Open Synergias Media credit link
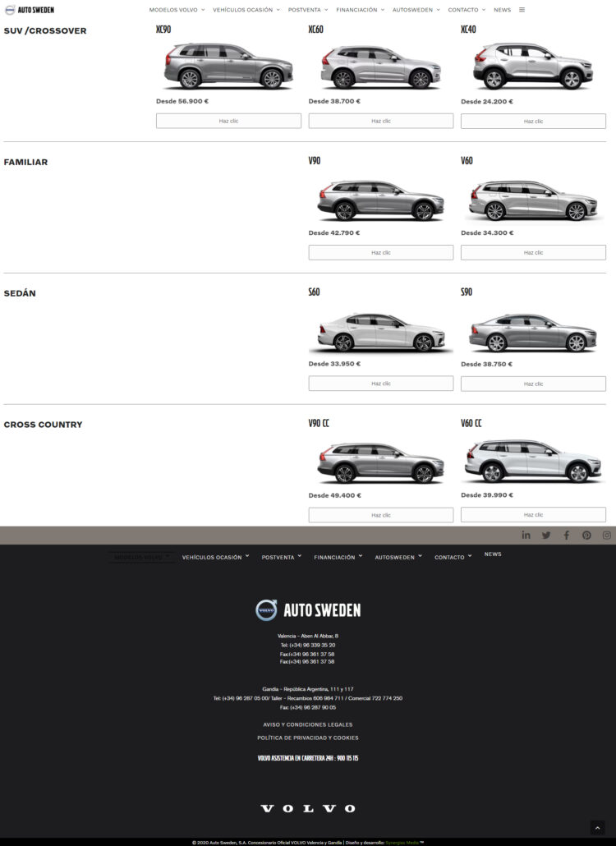The width and height of the screenshot is (616, 846). click(x=402, y=842)
